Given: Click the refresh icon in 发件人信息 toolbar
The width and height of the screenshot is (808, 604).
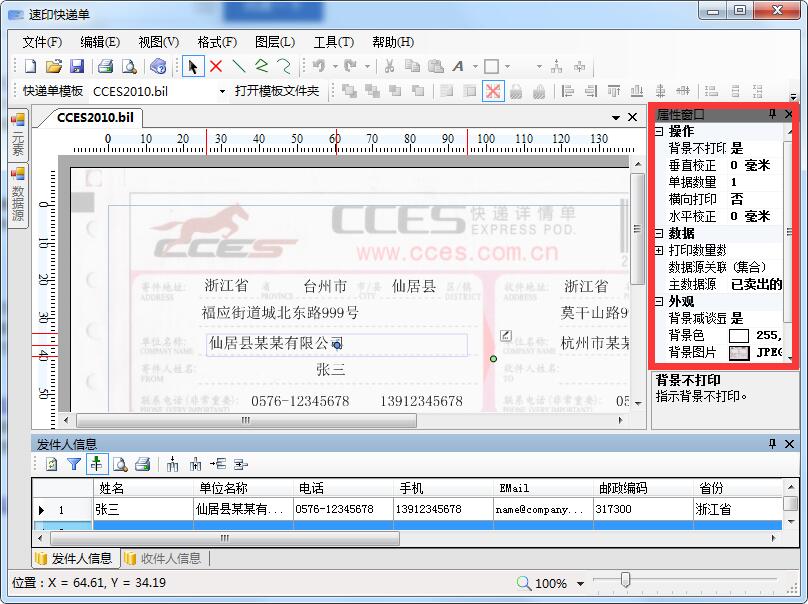Looking at the screenshot, I should tap(52, 464).
